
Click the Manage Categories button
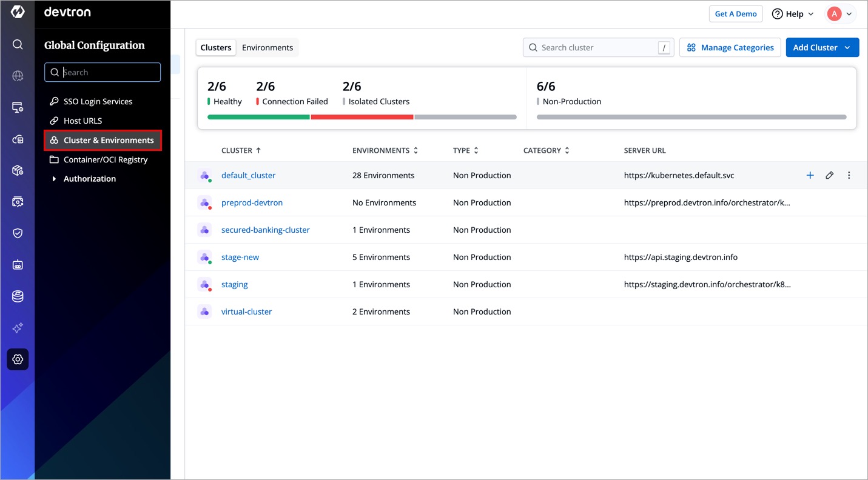730,47
